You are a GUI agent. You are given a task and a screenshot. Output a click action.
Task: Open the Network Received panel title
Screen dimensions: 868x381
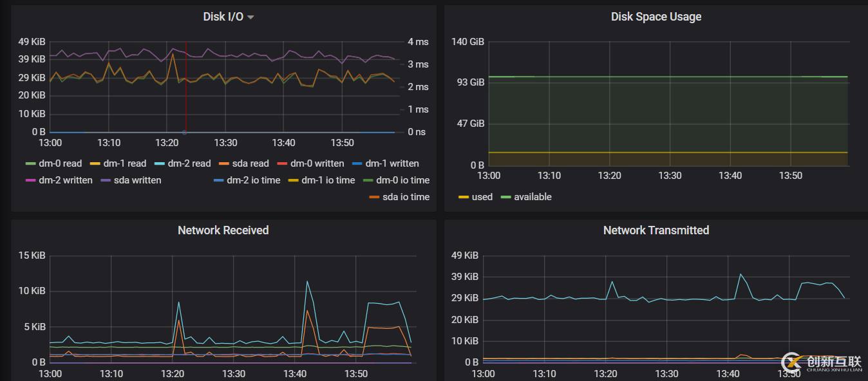[x=223, y=230]
